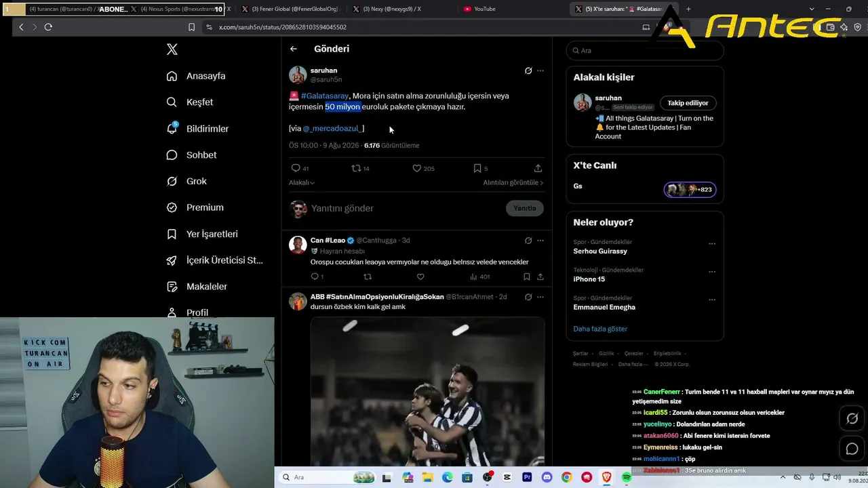Image resolution: width=868 pixels, height=488 pixels.
Task: Reload the page in browser toolbar
Action: coord(48,27)
